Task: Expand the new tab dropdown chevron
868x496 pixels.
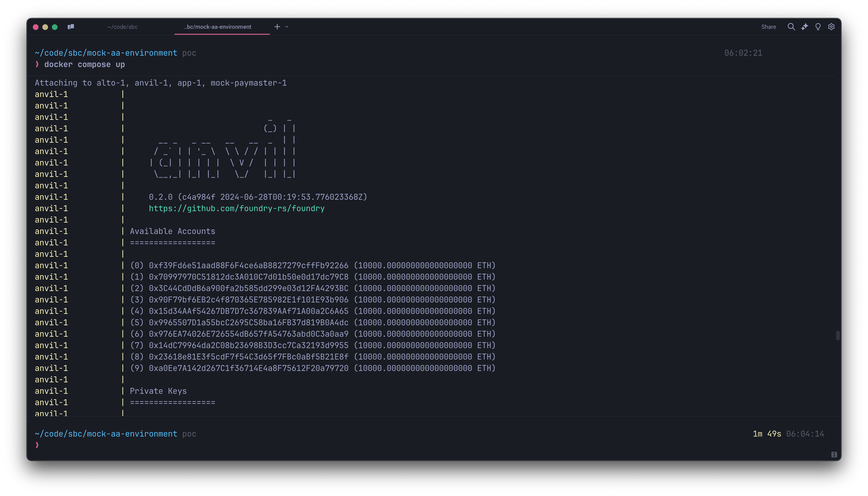Action: click(287, 27)
